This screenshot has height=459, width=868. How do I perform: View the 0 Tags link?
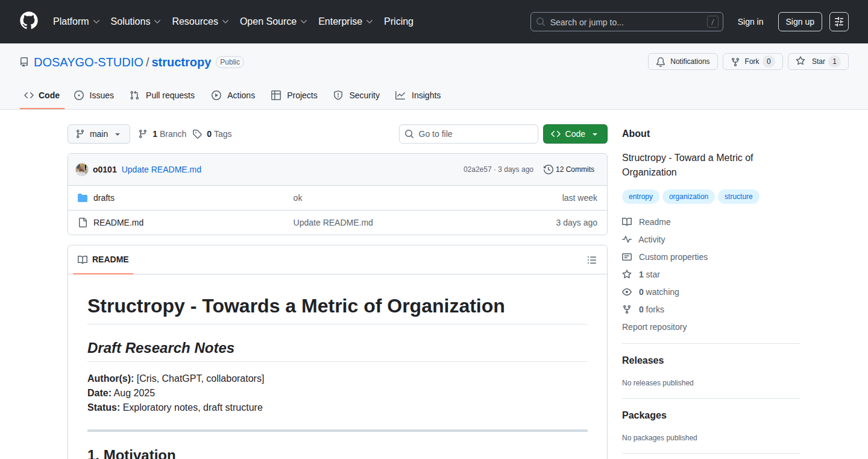[212, 134]
